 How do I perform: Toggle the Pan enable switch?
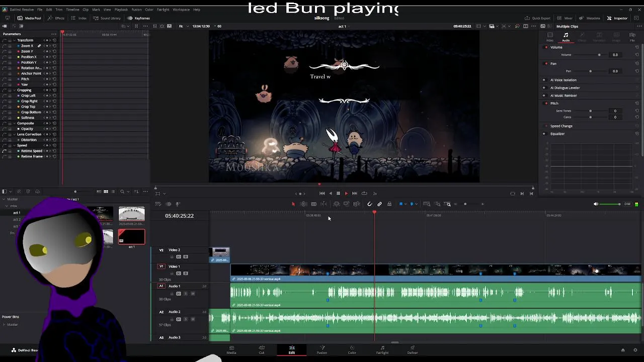coord(546,64)
